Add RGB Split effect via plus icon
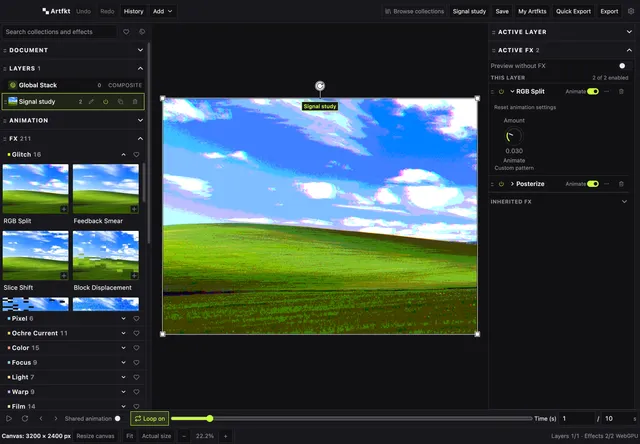 [64, 209]
